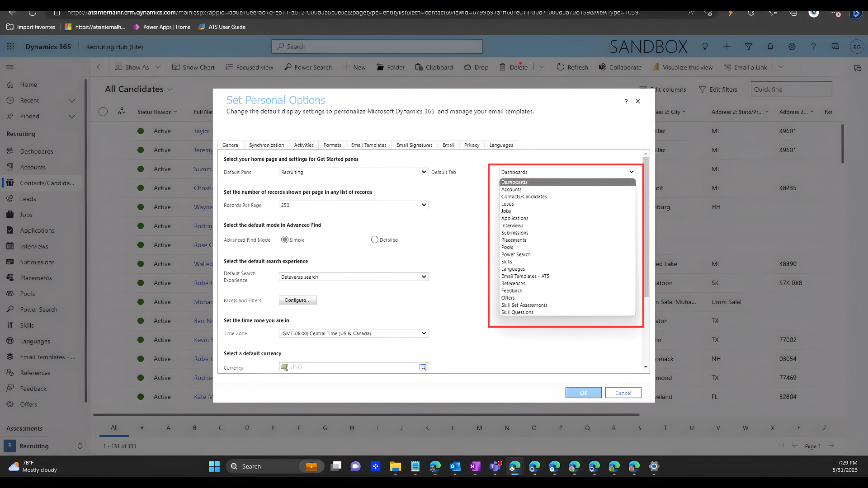Click Edit filters above the grid
Screen dimensions: 868x488
click(718, 89)
